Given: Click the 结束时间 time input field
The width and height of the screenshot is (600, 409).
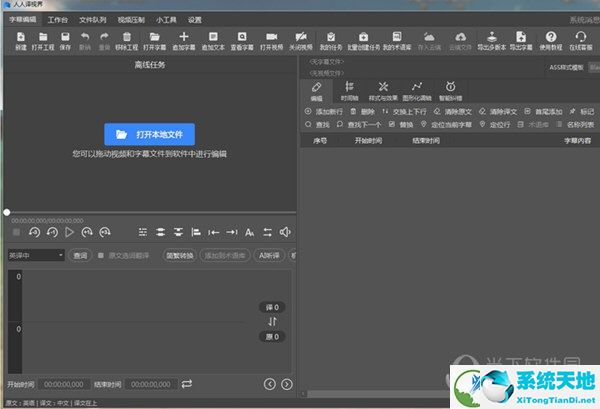Looking at the screenshot, I should (151, 384).
